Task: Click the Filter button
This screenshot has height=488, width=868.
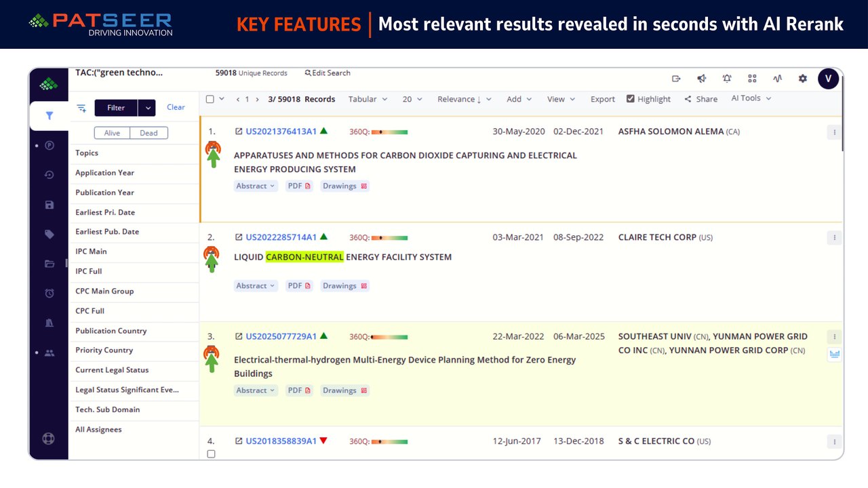Action: 116,108
